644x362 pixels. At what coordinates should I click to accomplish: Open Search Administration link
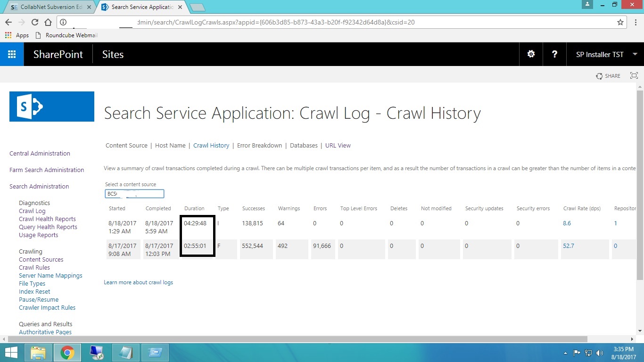[x=39, y=187]
